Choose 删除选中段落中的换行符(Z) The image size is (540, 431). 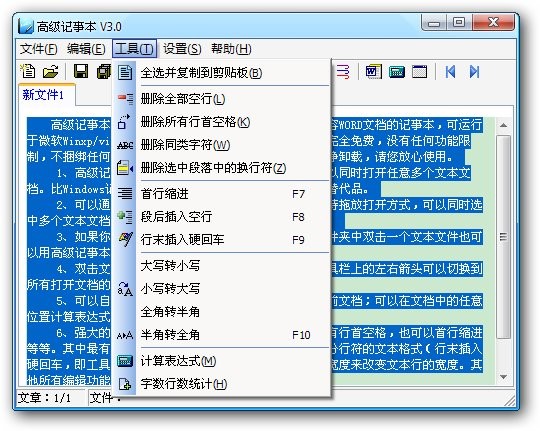223,168
